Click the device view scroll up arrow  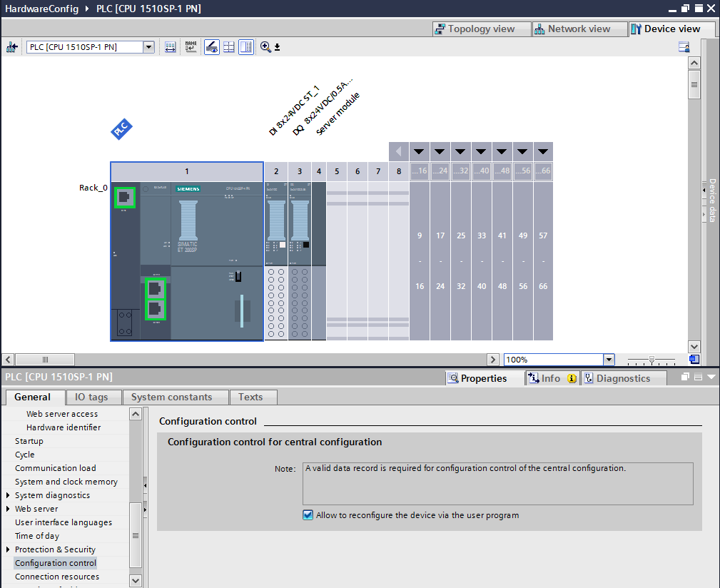pyautogui.click(x=694, y=63)
